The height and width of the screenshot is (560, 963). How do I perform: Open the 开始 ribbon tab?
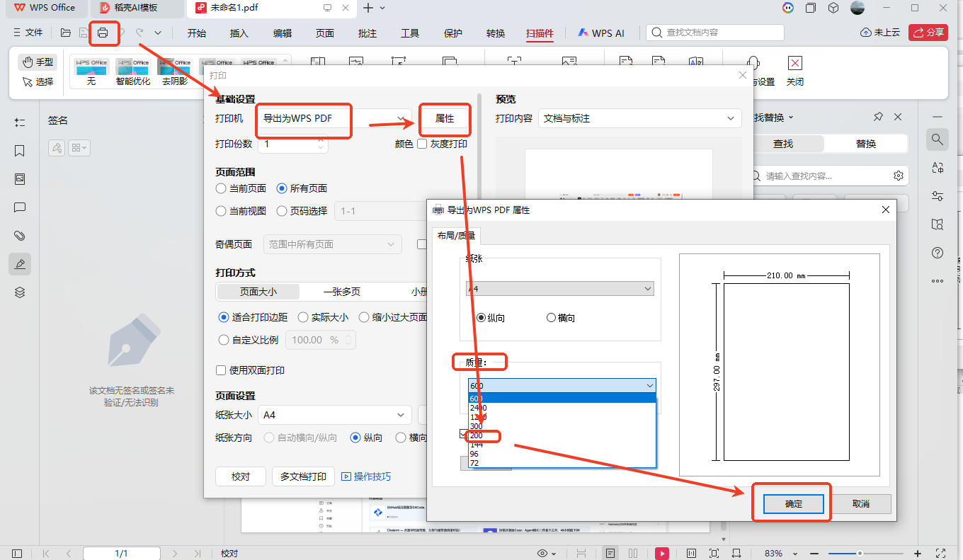click(197, 33)
